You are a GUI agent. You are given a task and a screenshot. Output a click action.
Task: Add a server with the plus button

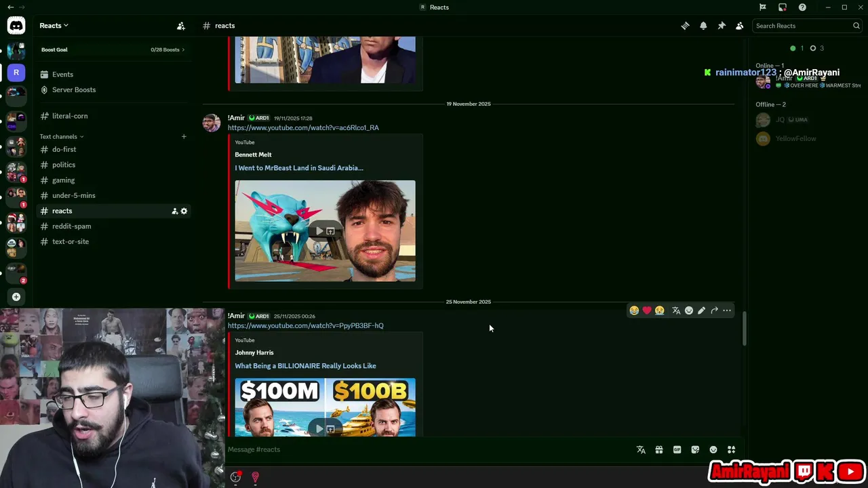16,297
